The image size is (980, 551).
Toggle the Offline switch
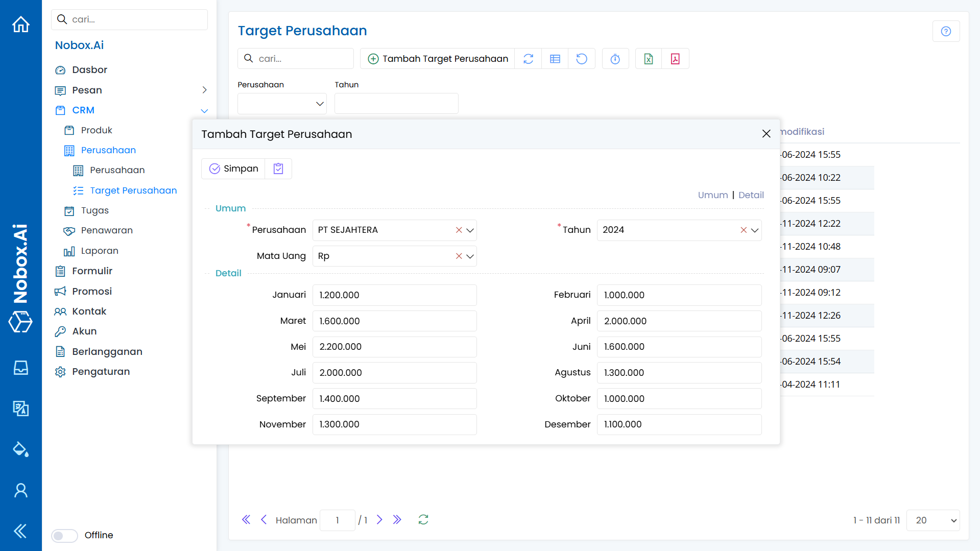point(64,535)
